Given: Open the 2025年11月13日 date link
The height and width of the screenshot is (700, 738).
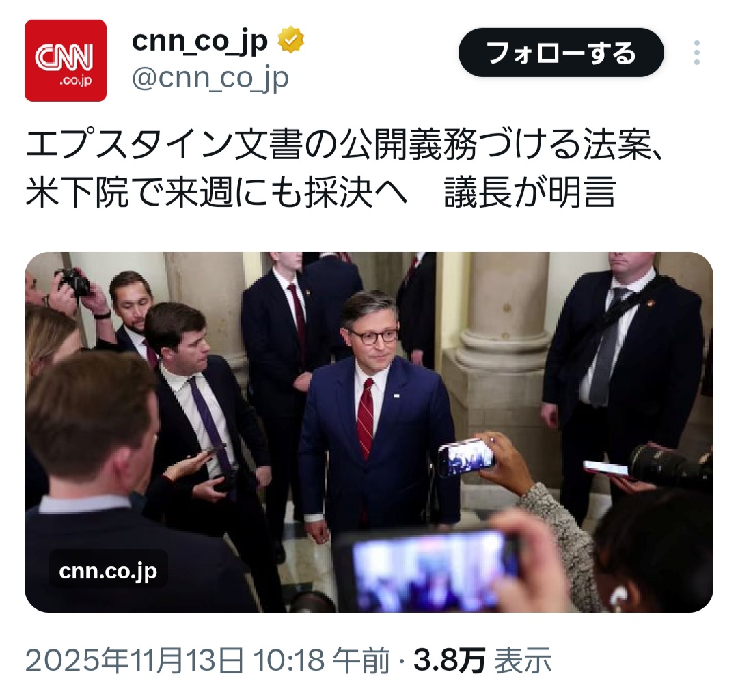Looking at the screenshot, I should [135, 660].
